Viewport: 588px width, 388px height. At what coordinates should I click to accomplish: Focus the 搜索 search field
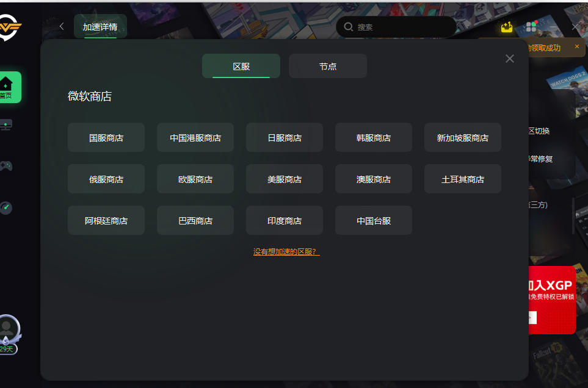[x=396, y=27]
